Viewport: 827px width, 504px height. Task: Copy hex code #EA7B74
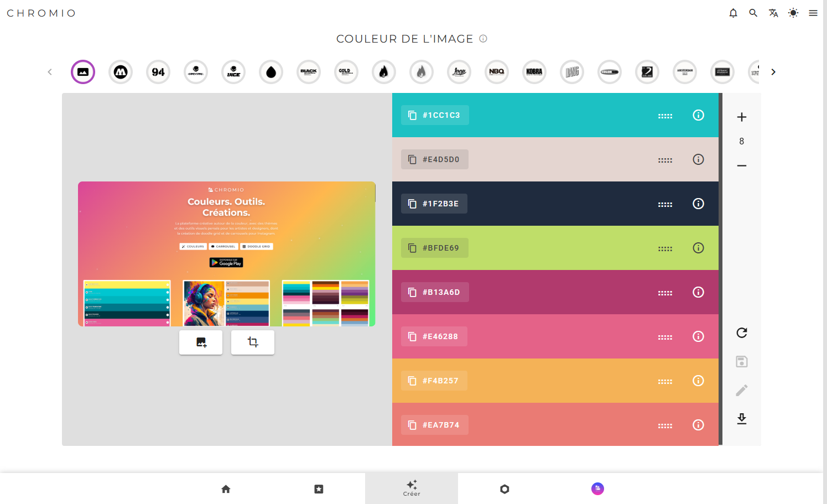pyautogui.click(x=435, y=425)
